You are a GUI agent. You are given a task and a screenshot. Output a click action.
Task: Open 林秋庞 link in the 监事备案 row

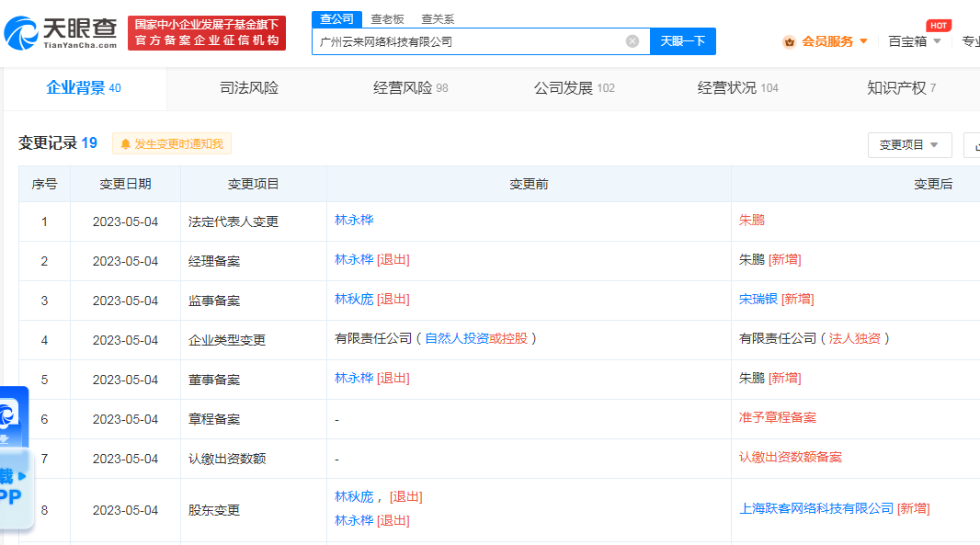(x=354, y=300)
